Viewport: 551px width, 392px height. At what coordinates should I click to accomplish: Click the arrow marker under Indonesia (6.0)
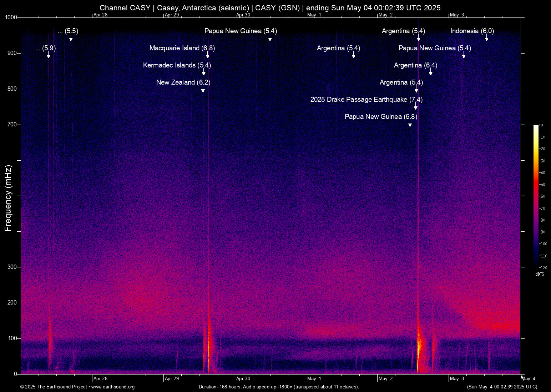[487, 39]
